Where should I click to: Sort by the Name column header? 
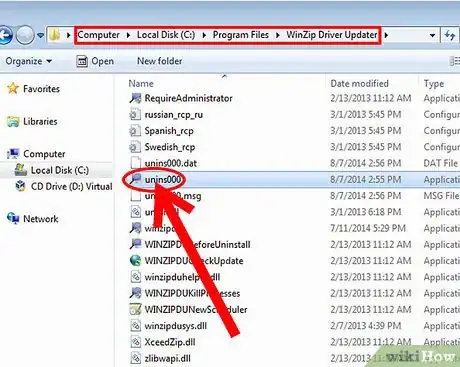tap(141, 84)
